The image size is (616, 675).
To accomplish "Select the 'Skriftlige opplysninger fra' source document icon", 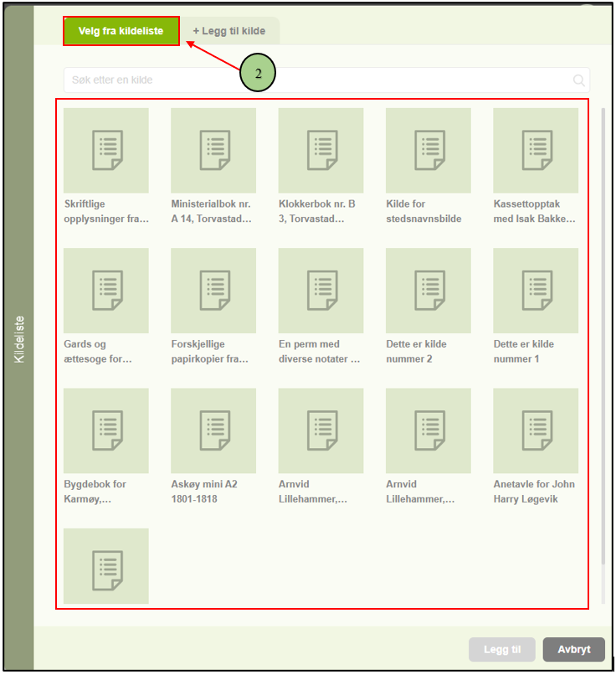I will pos(106,151).
